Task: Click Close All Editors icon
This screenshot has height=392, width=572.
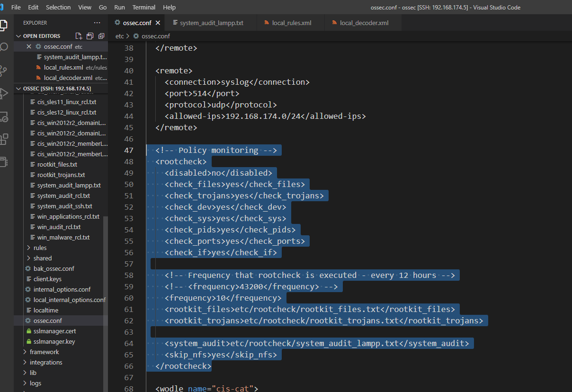Action: pos(101,36)
